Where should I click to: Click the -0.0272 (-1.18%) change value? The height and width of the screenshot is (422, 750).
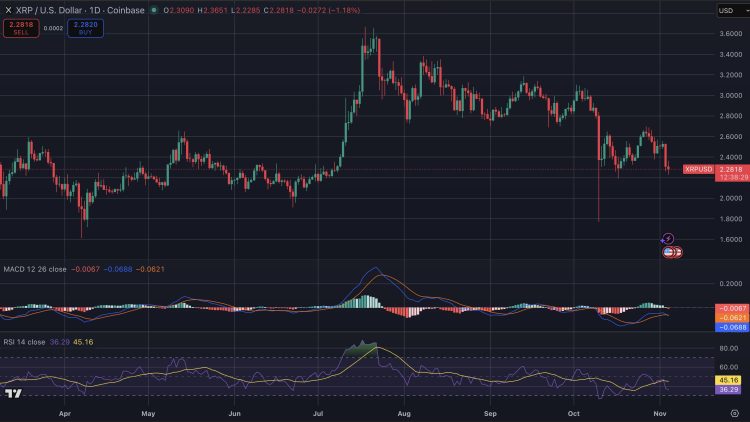coord(329,10)
